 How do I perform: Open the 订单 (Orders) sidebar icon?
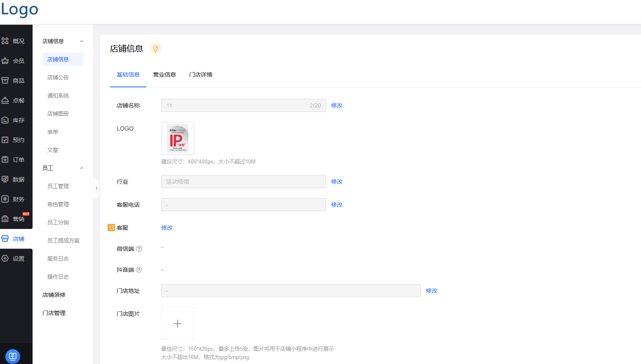(16, 159)
